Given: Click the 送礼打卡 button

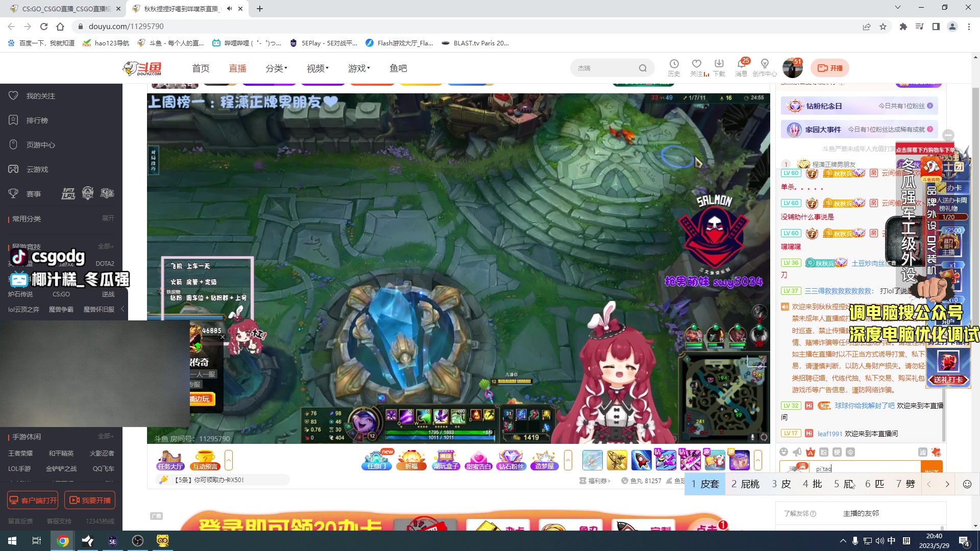Looking at the screenshot, I should pyautogui.click(x=948, y=380).
